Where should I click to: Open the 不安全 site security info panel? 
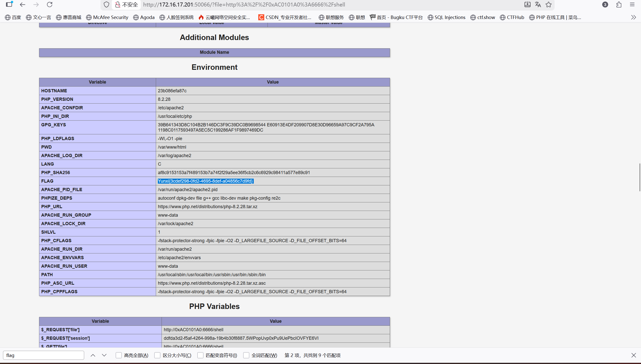coord(126,5)
